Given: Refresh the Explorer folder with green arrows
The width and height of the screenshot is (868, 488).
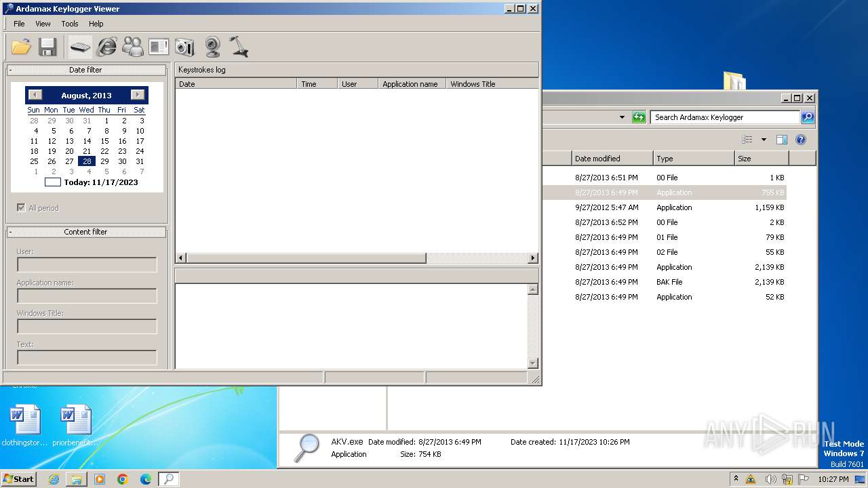Looking at the screenshot, I should [x=639, y=117].
